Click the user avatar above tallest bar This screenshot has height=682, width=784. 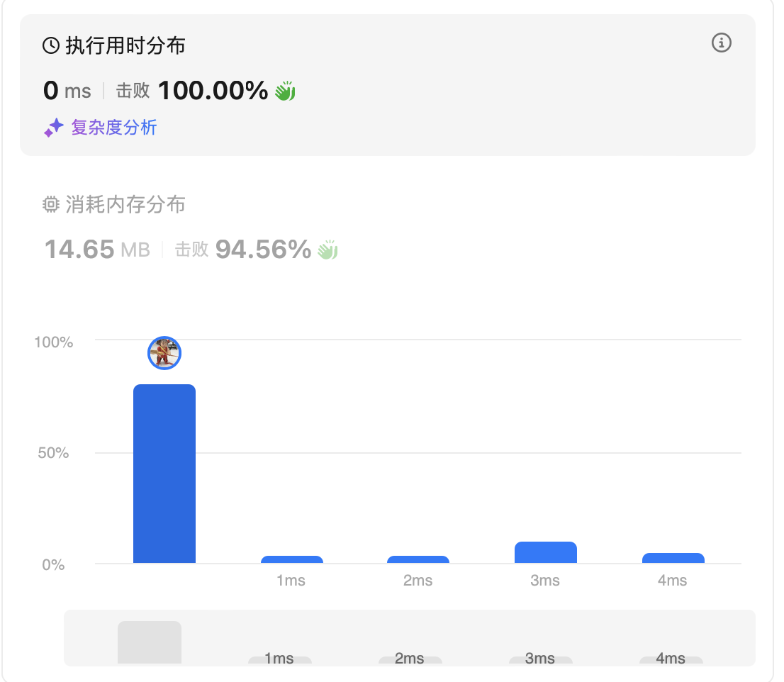click(164, 353)
